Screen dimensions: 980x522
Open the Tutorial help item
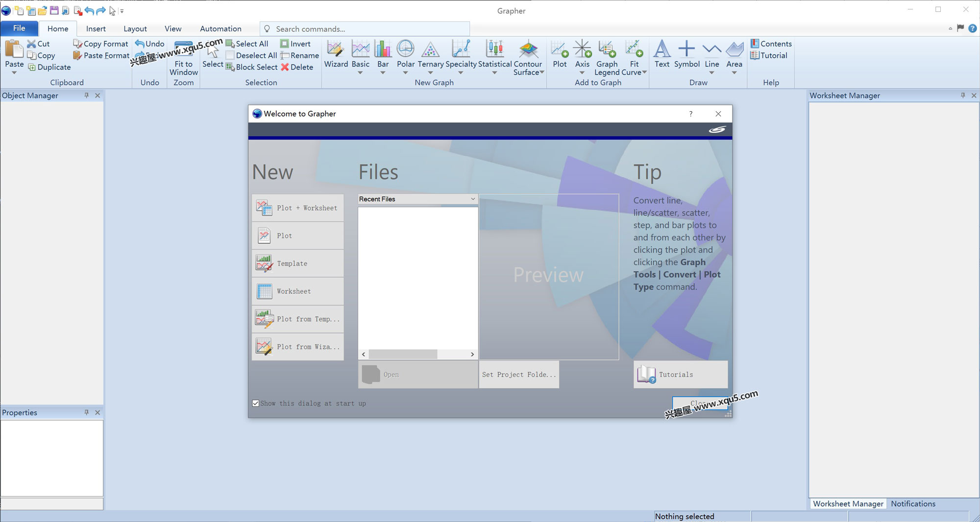(x=769, y=55)
